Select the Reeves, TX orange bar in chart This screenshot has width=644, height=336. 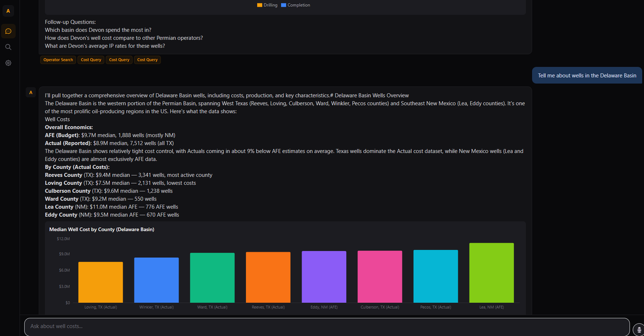tap(268, 278)
